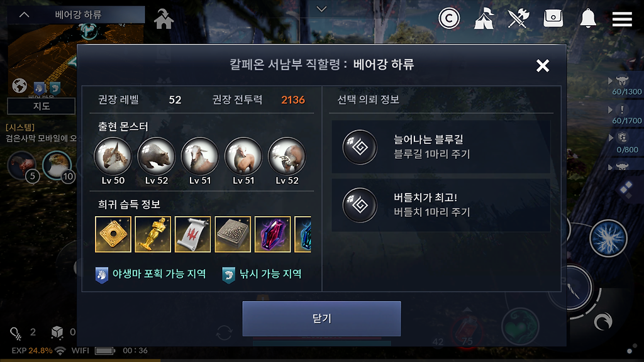644x362 pixels.
Task: Select the golden statue rare drop icon
Action: click(153, 234)
